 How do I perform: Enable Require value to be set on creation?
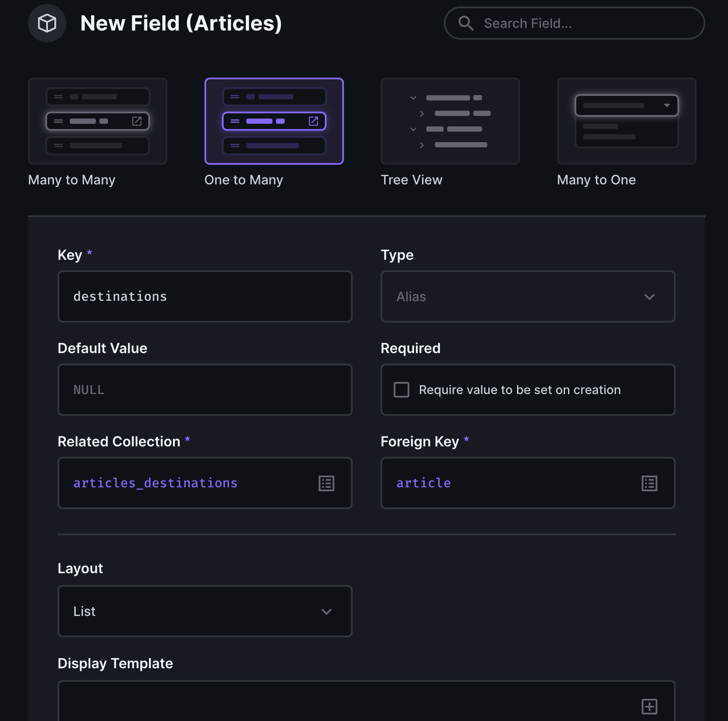pos(401,390)
